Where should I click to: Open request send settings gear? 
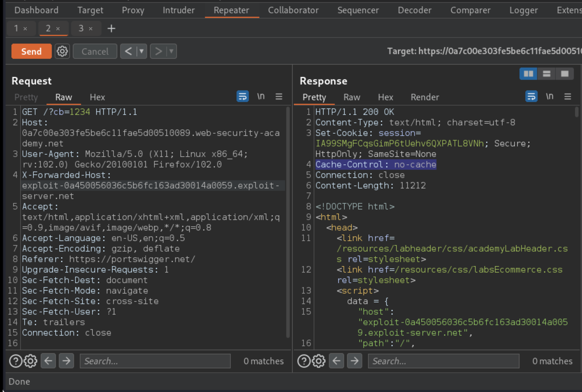click(x=62, y=51)
